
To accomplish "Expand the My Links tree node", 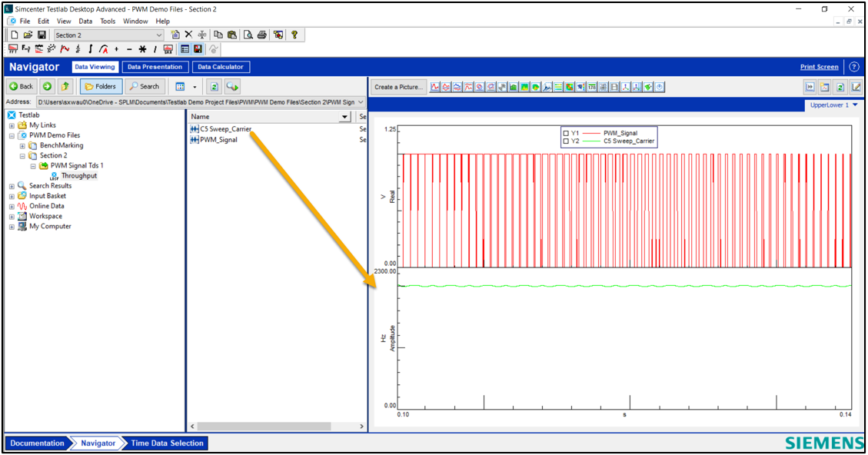I will tap(12, 125).
